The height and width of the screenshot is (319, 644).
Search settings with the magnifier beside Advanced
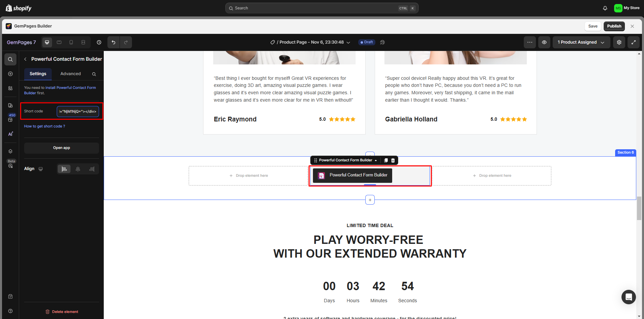pyautogui.click(x=94, y=74)
